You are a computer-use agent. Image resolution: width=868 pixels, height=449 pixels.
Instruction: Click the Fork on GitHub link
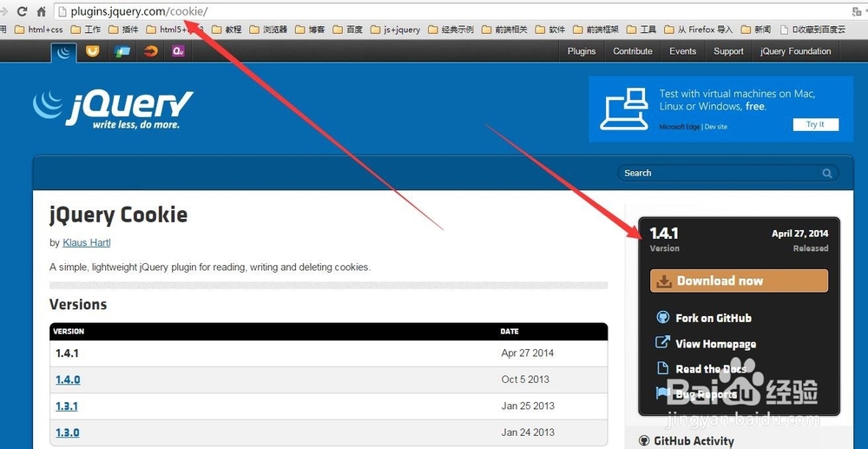[x=713, y=318]
